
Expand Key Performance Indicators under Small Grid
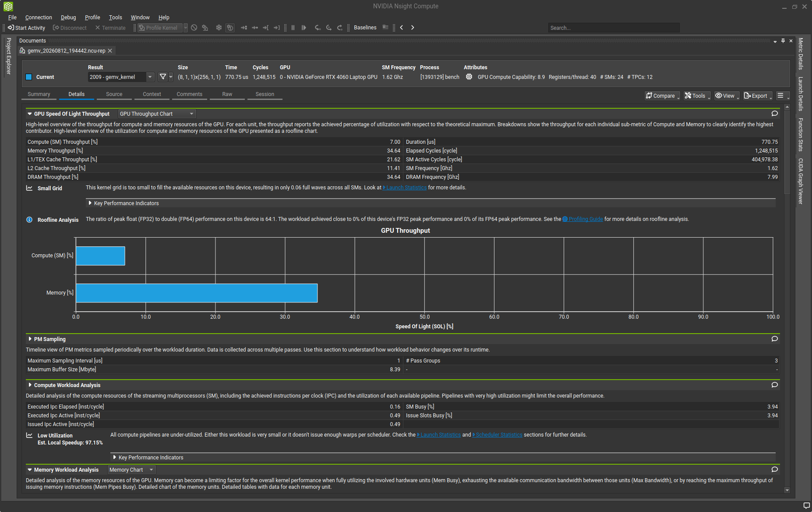pos(90,203)
